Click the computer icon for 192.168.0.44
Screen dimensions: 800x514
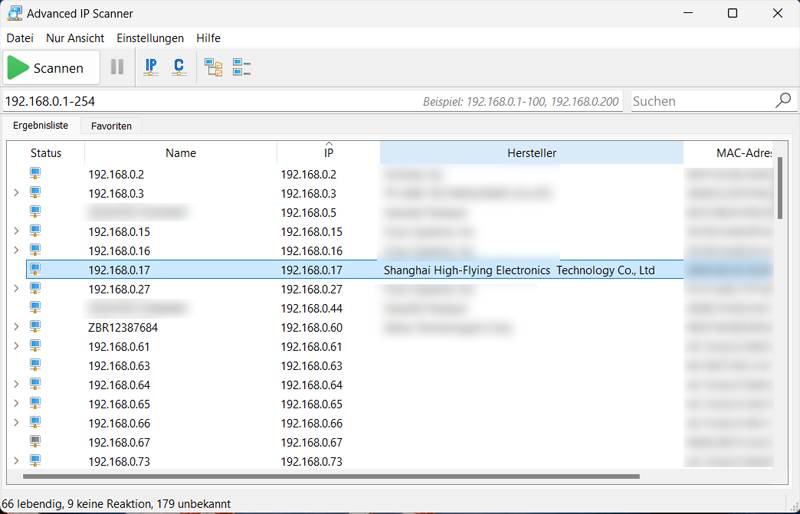(x=35, y=308)
